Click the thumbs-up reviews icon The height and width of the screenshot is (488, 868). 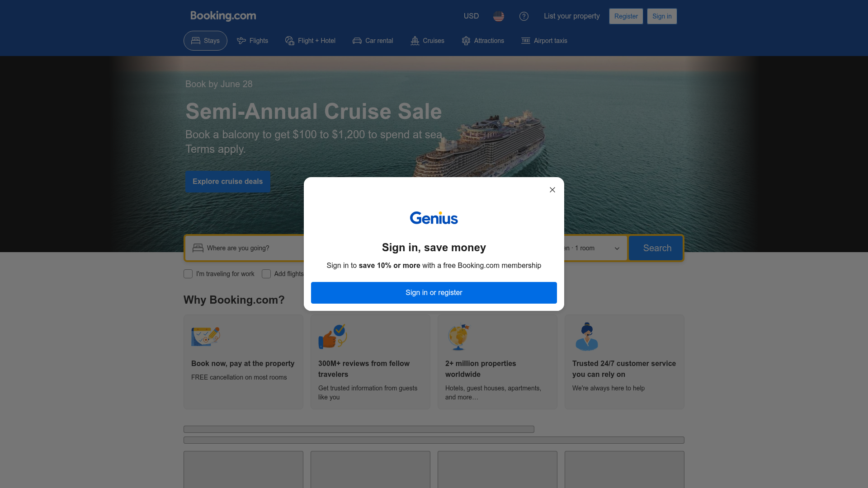click(333, 337)
